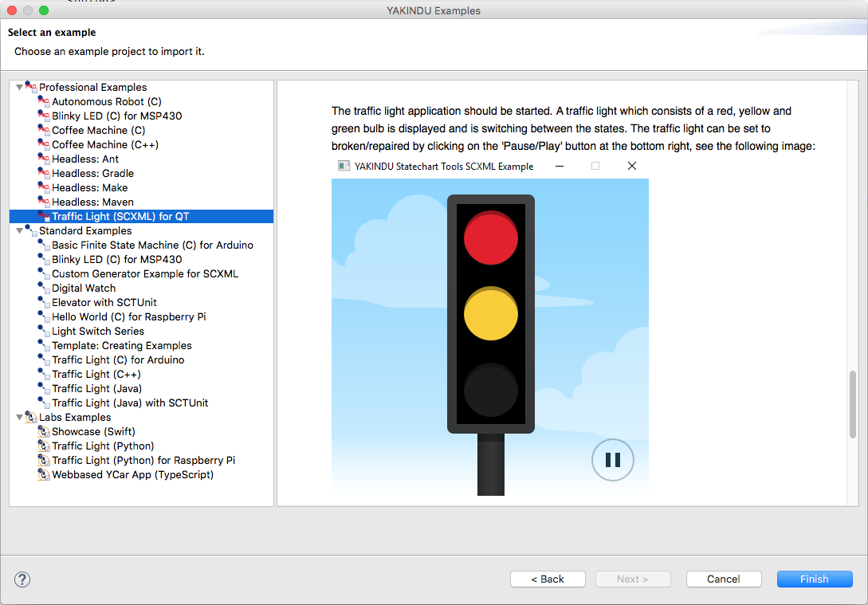The height and width of the screenshot is (605, 868).
Task: Click the Pause/Play button in the traffic light preview
Action: coord(612,460)
